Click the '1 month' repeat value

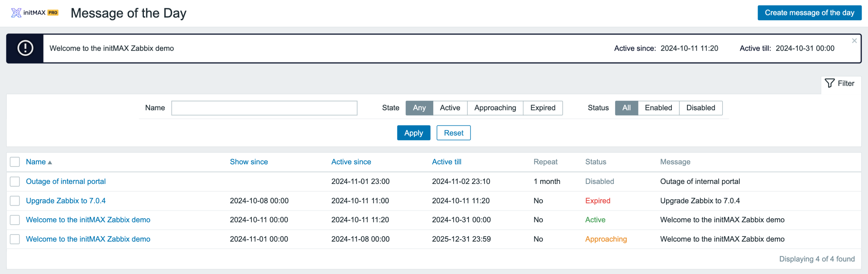click(x=547, y=182)
